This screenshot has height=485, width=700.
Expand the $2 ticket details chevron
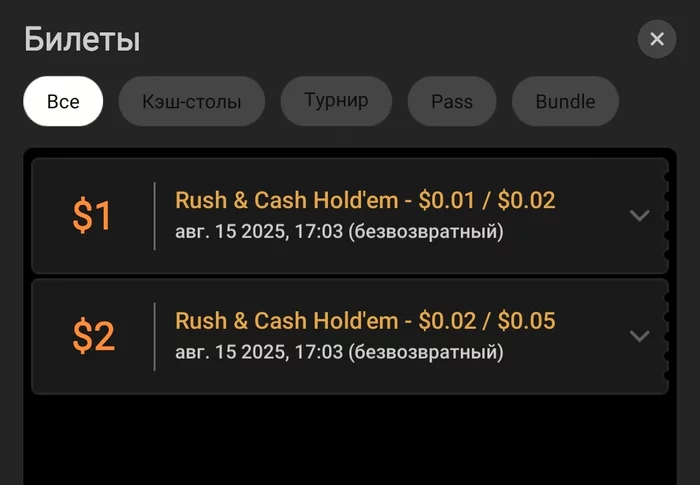[640, 336]
